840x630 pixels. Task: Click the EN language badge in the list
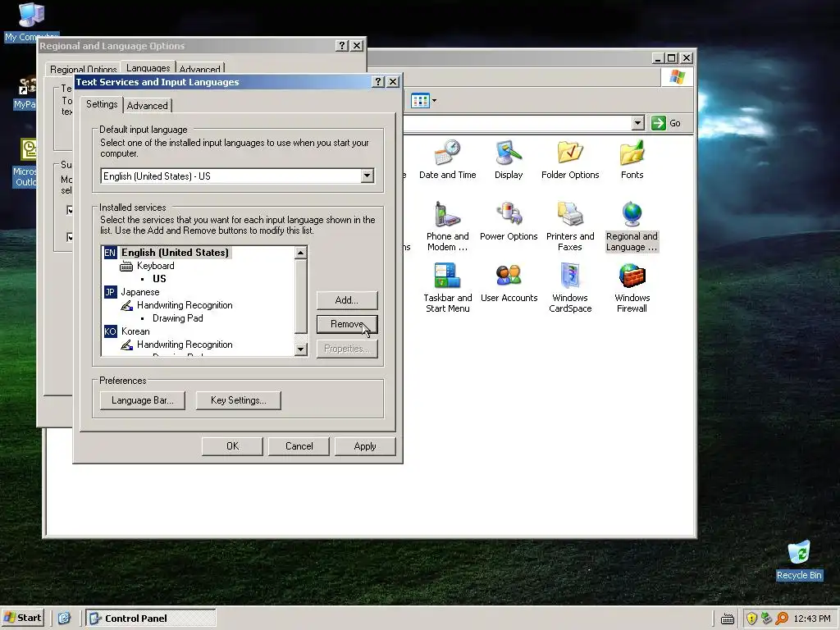click(x=110, y=253)
